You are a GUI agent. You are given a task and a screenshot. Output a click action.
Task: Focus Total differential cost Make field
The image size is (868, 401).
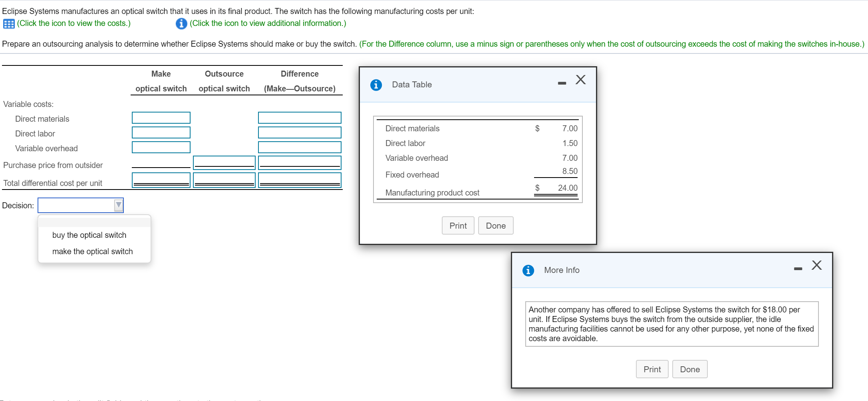[x=161, y=180]
